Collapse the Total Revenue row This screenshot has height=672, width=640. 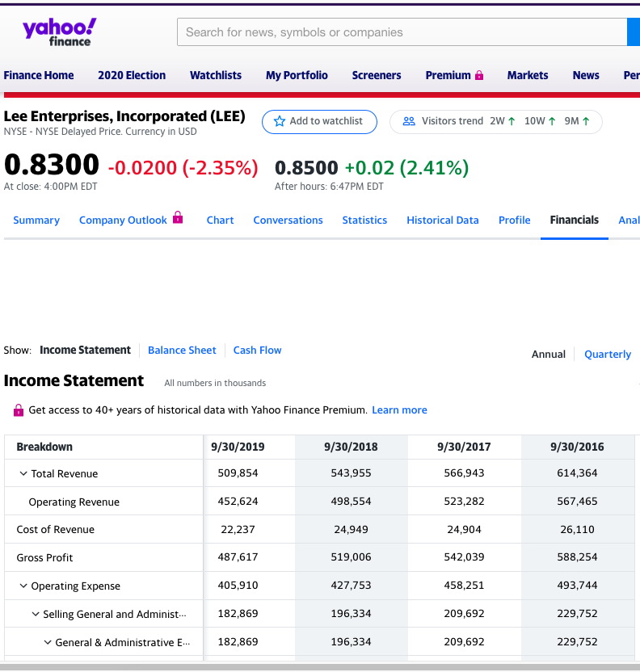23,473
